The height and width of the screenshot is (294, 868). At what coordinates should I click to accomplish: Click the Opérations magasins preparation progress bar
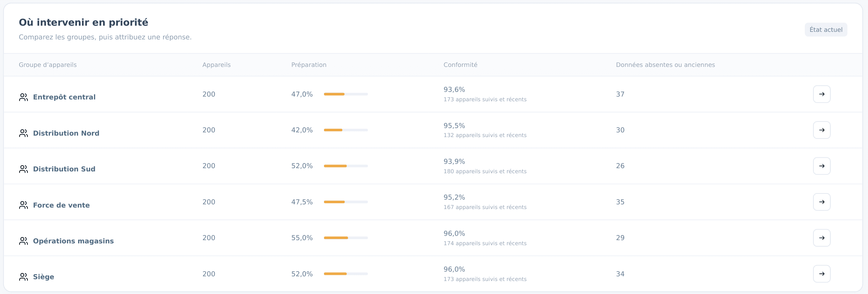pyautogui.click(x=346, y=238)
